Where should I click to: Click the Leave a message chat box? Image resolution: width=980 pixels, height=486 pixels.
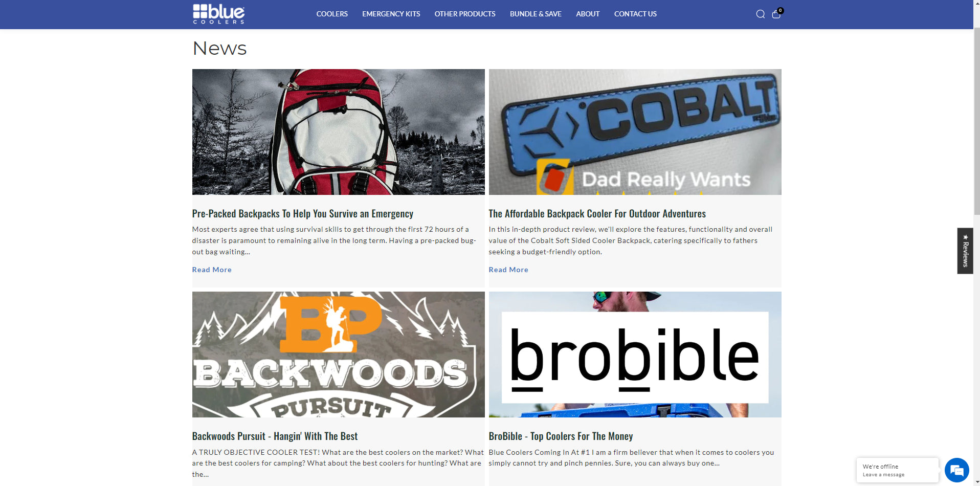[898, 470]
